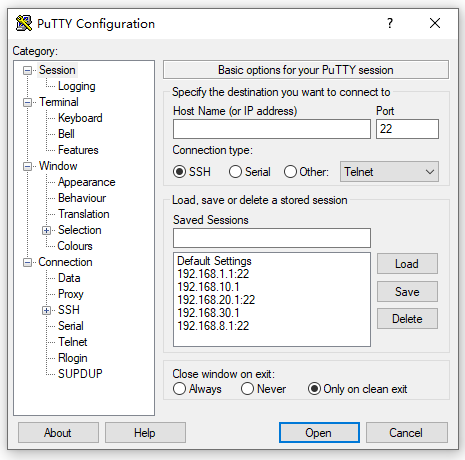Click the Delete session button

407,319
